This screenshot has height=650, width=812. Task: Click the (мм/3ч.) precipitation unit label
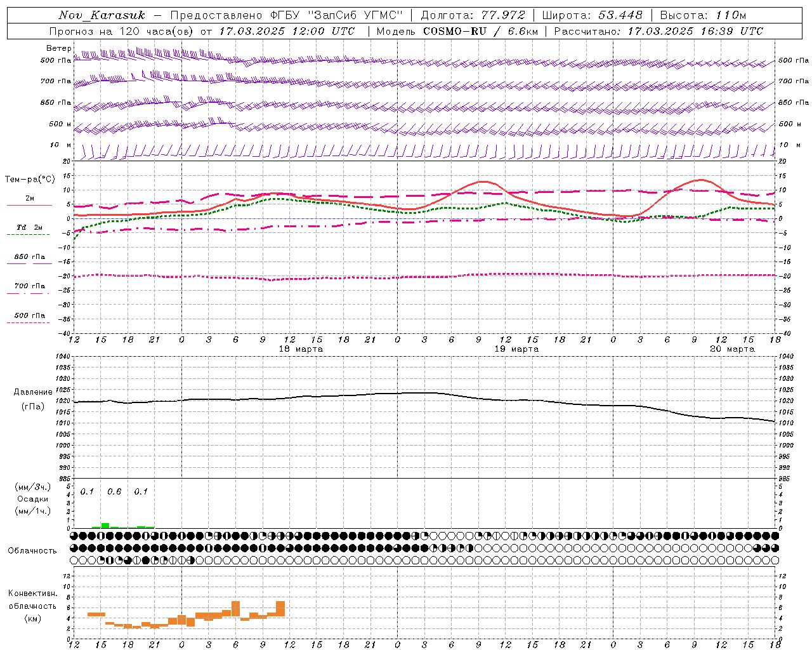(x=33, y=487)
